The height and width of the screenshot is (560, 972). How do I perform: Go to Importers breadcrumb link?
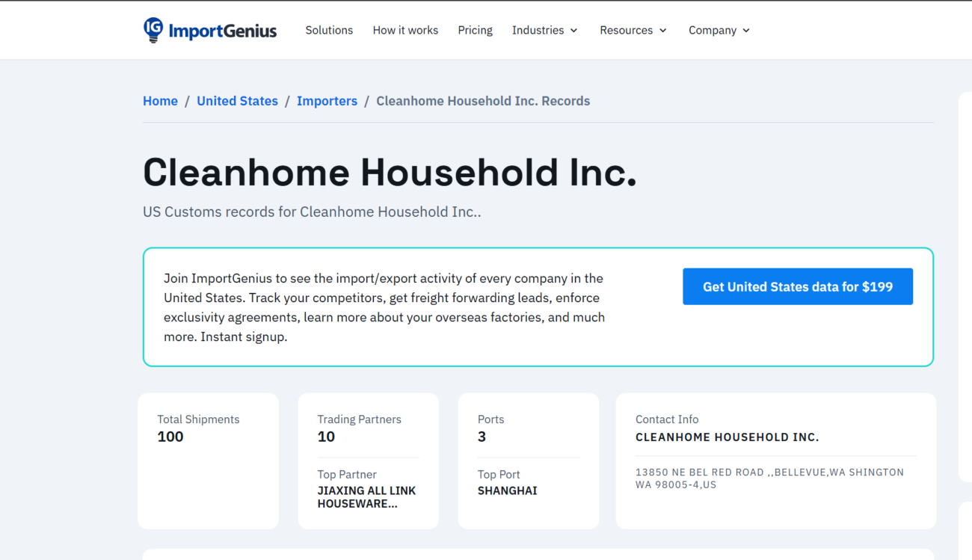tap(327, 101)
